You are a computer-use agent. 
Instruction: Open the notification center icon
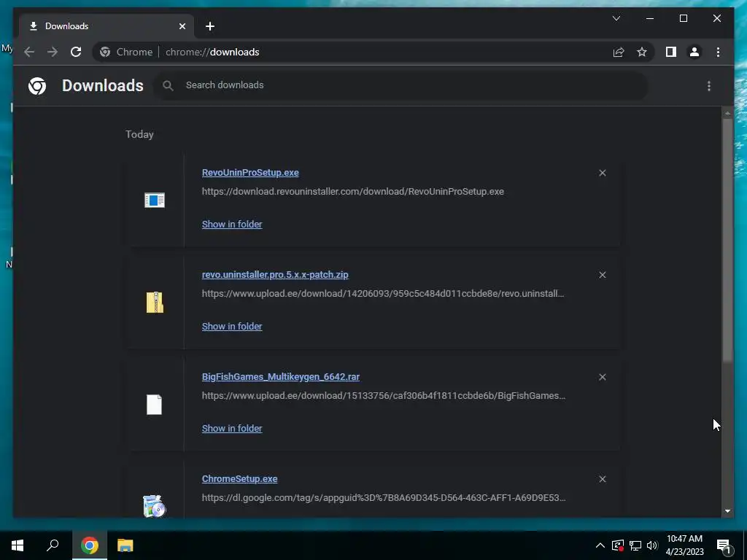(724, 545)
